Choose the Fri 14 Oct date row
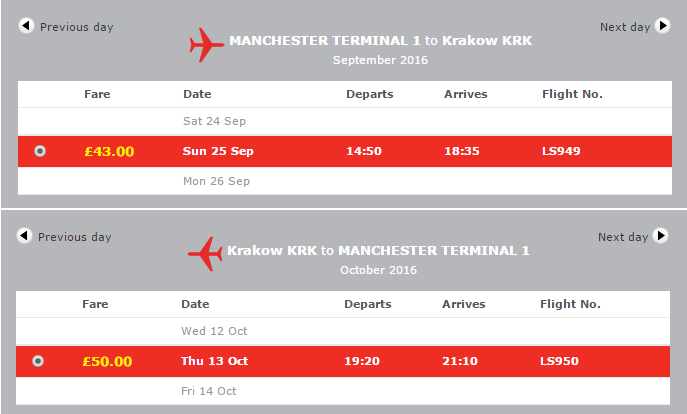The width and height of the screenshot is (687, 414). [x=343, y=391]
